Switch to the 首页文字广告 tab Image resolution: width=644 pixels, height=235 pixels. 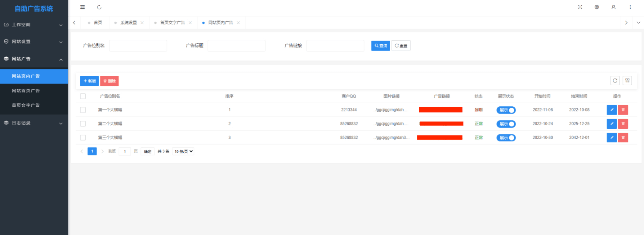click(x=172, y=23)
